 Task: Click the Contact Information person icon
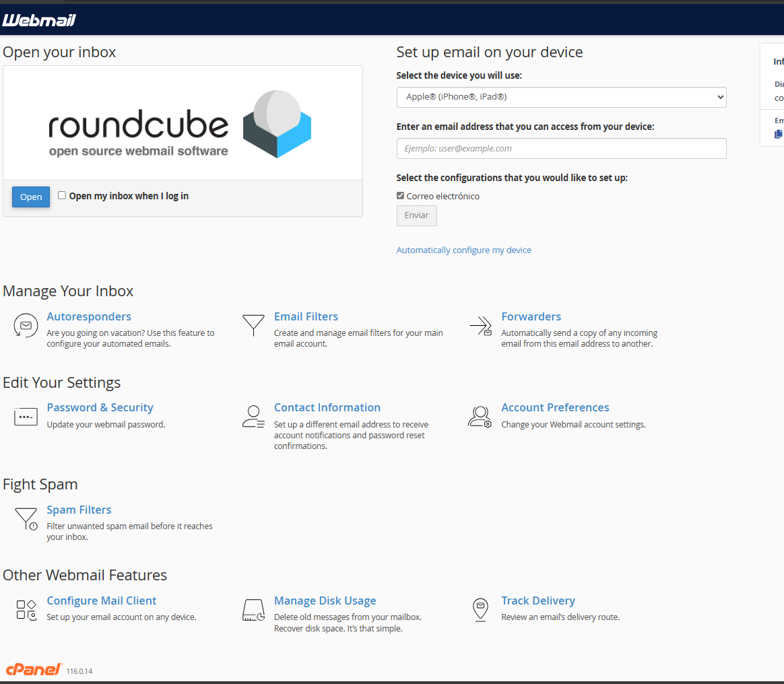tap(253, 417)
